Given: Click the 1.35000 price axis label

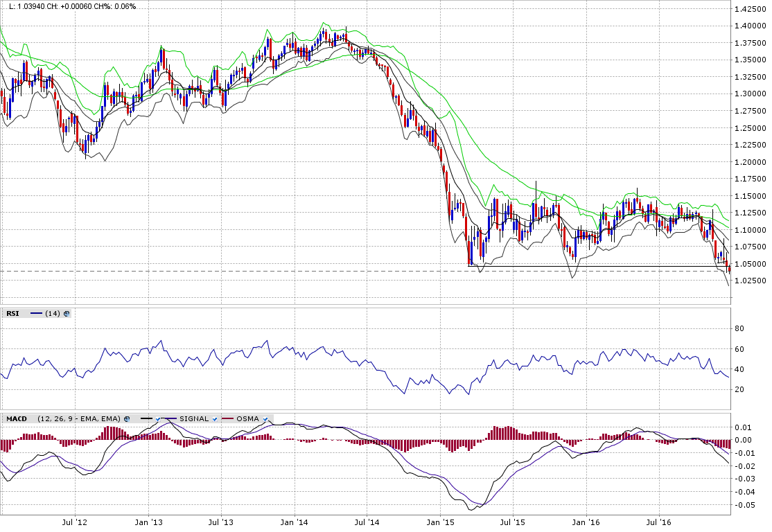Looking at the screenshot, I should (x=750, y=60).
